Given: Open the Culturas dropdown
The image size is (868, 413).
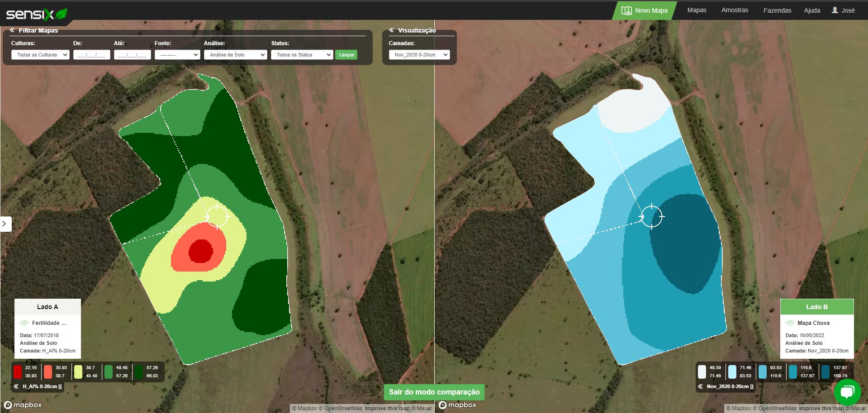Looking at the screenshot, I should point(40,55).
